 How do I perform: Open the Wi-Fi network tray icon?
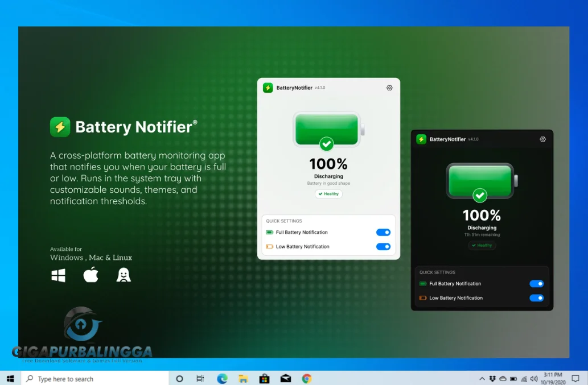coord(524,379)
